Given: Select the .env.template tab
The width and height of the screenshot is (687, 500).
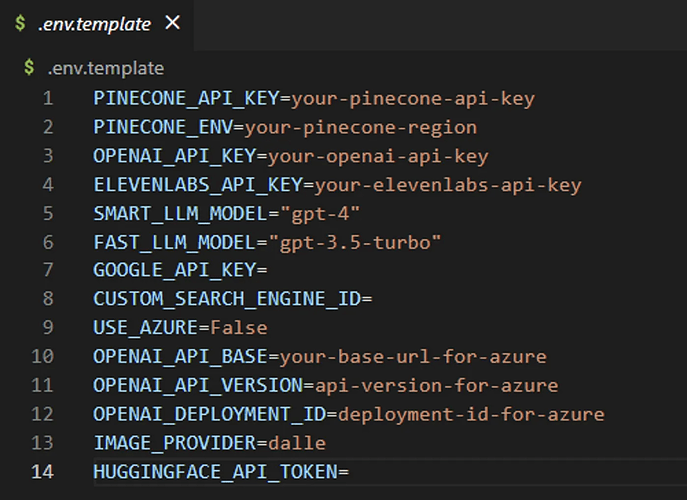Looking at the screenshot, I should pos(95,22).
